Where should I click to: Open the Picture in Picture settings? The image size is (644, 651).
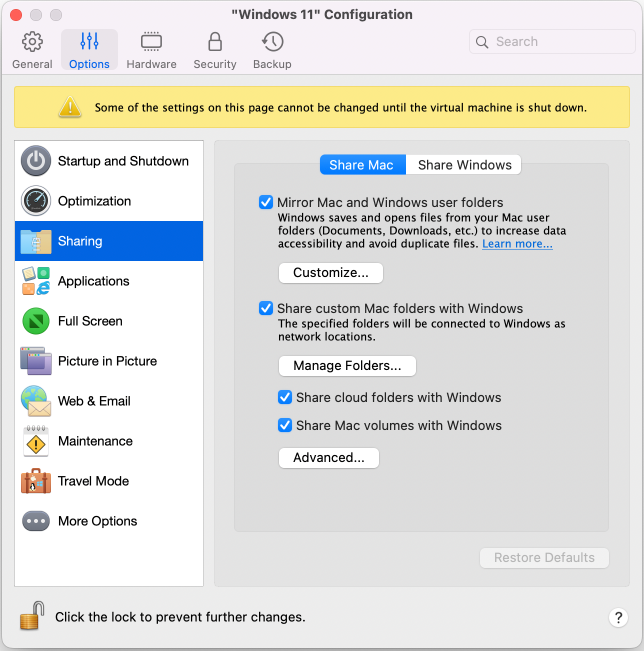pos(35,361)
